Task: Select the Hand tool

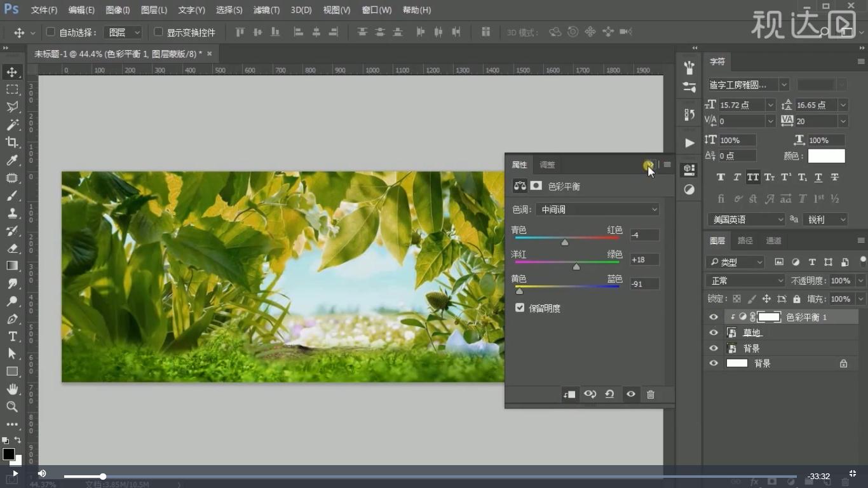Action: (12, 389)
